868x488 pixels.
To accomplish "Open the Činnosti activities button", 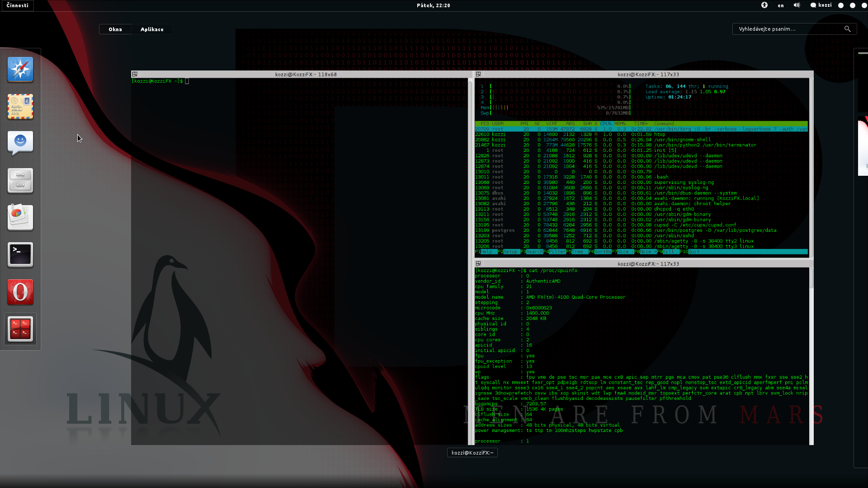I will (18, 5).
